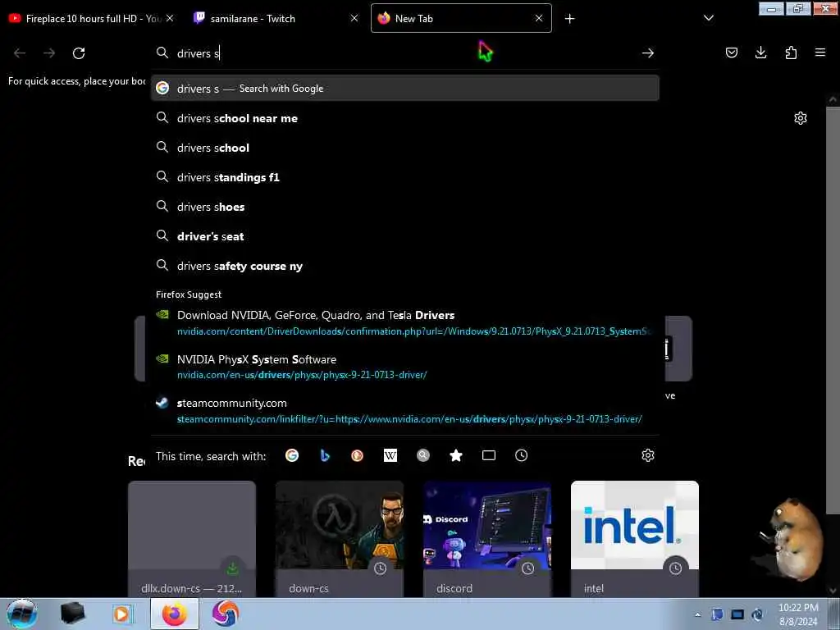
Task: Expand the list all tabs chevron
Action: 708,18
